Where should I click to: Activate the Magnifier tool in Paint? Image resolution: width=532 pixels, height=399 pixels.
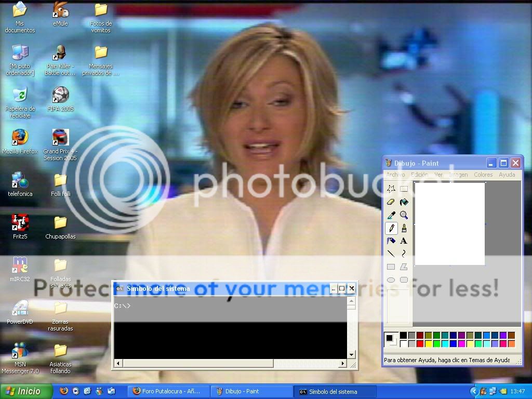404,215
